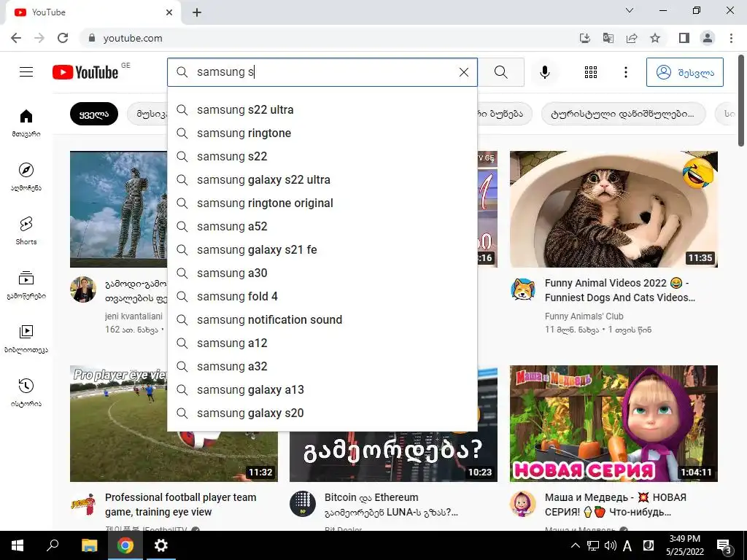Open File Explorer from taskbar

click(x=89, y=545)
